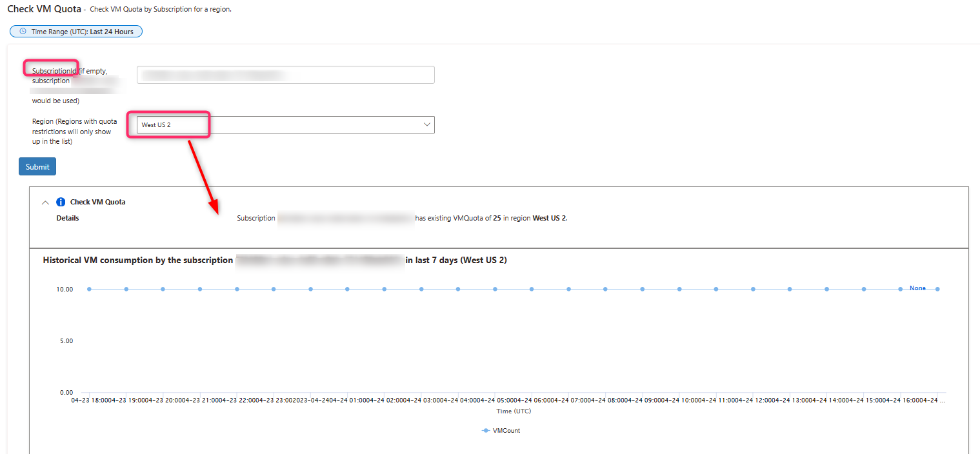Viewport: 980px width, 454px height.
Task: Click the VMCount data point at 04-24 16:00
Action: [x=901, y=289]
